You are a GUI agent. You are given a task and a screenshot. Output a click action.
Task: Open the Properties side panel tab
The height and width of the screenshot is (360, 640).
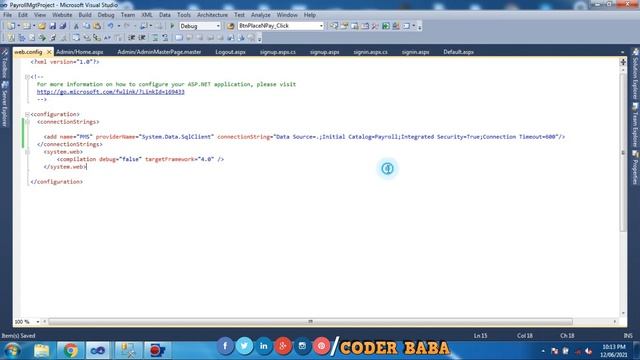tap(636, 168)
